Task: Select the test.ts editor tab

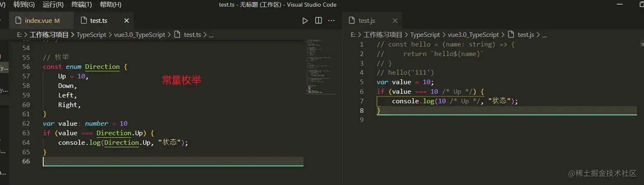Action: tap(103, 20)
